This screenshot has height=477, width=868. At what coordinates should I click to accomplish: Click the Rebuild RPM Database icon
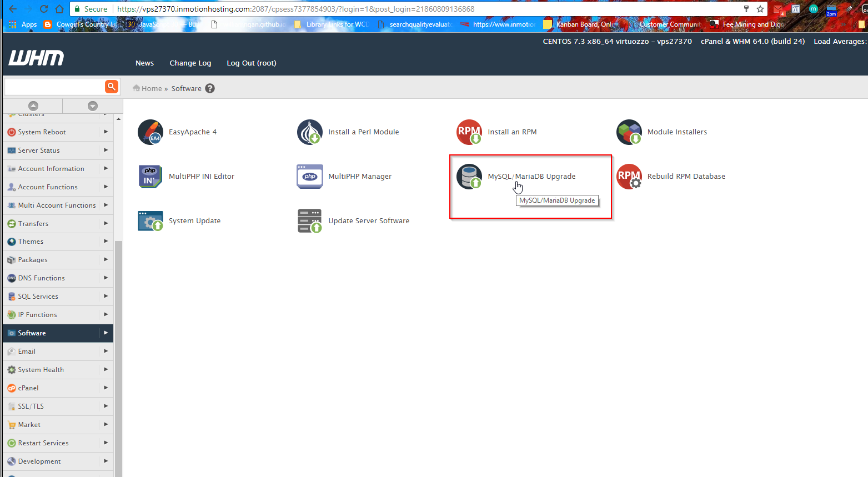[629, 177]
